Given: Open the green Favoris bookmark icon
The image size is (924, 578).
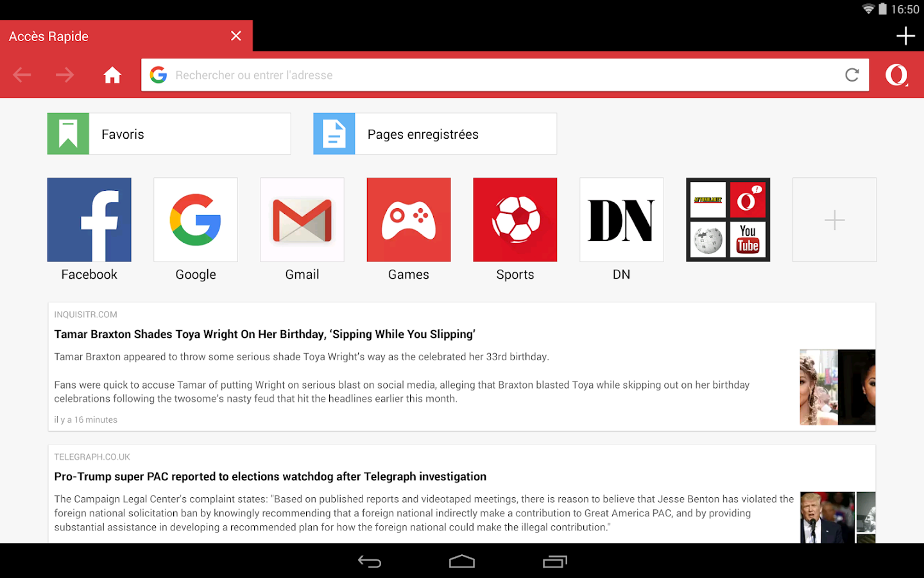Looking at the screenshot, I should coord(68,134).
